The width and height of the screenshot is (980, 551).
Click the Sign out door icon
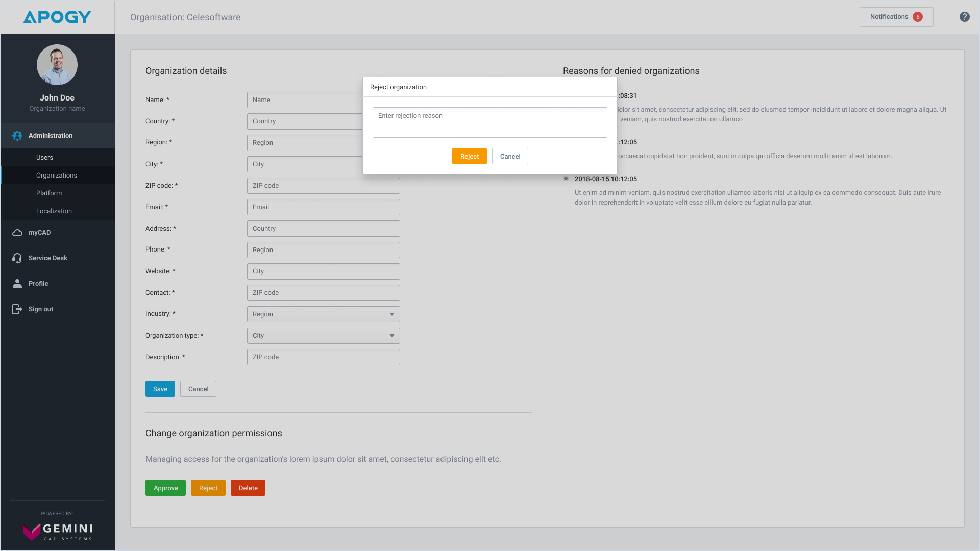coord(17,309)
